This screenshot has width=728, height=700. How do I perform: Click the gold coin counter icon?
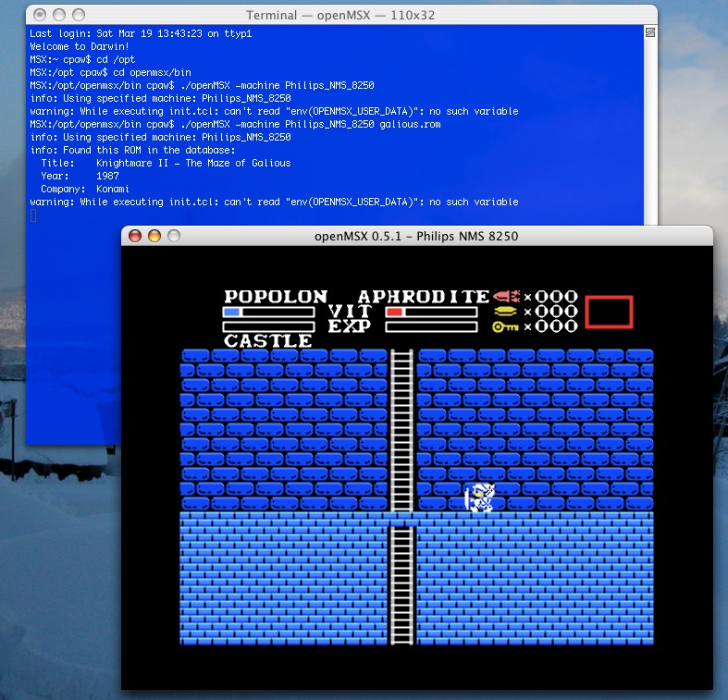pos(506,312)
